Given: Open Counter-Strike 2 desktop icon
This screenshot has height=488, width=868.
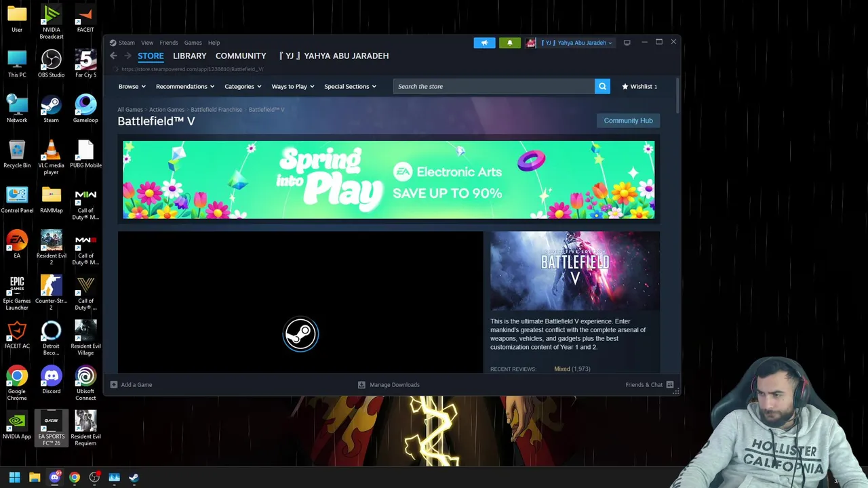Looking at the screenshot, I should click(51, 293).
